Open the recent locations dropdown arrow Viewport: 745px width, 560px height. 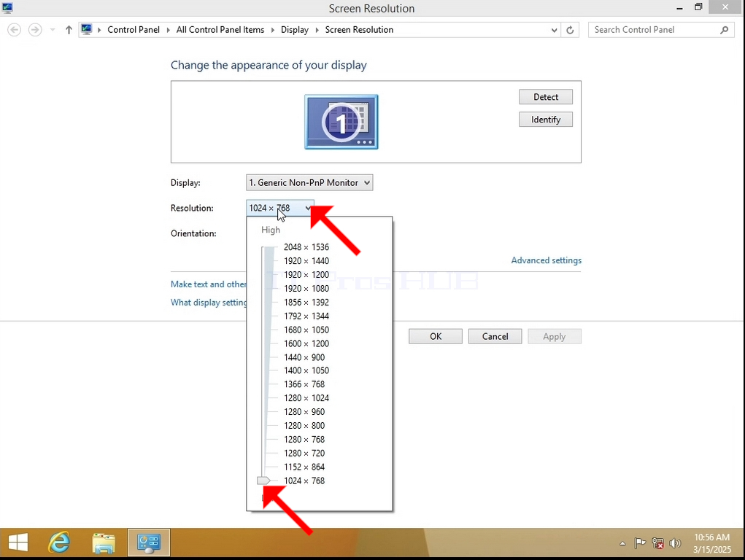[53, 30]
